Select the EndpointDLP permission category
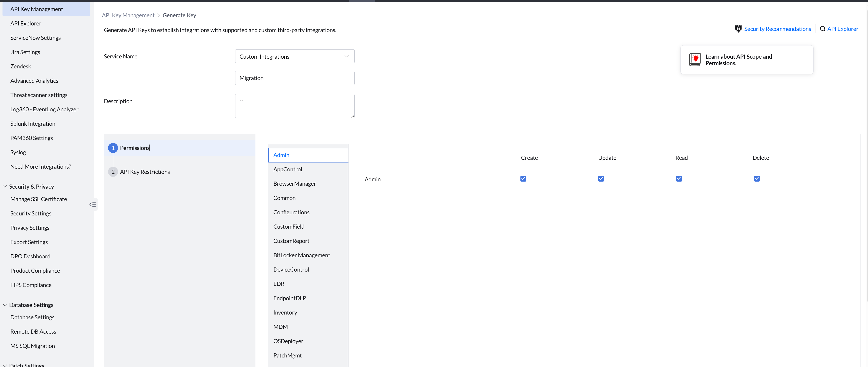This screenshot has height=367, width=868. tap(289, 298)
